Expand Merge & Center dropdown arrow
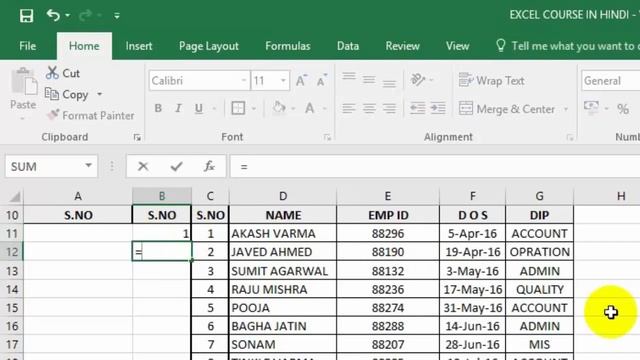 pyautogui.click(x=566, y=109)
